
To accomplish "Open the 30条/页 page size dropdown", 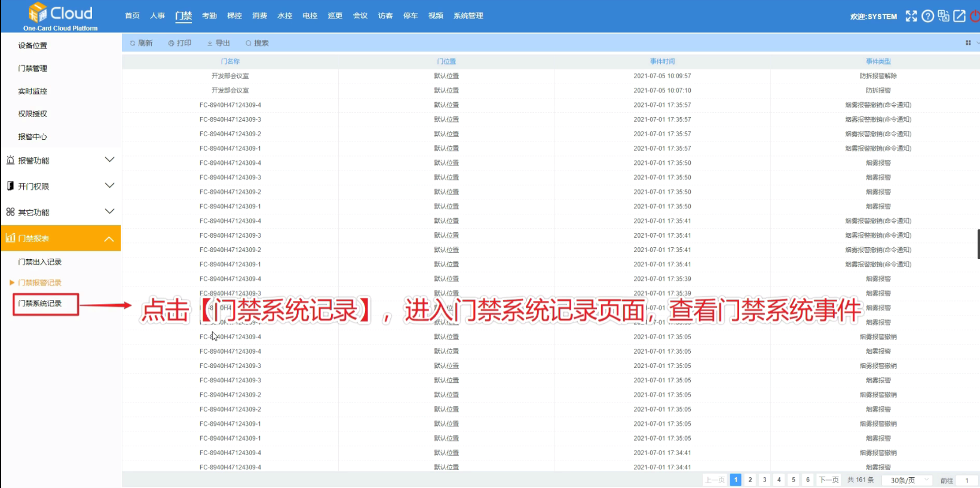I will [907, 480].
